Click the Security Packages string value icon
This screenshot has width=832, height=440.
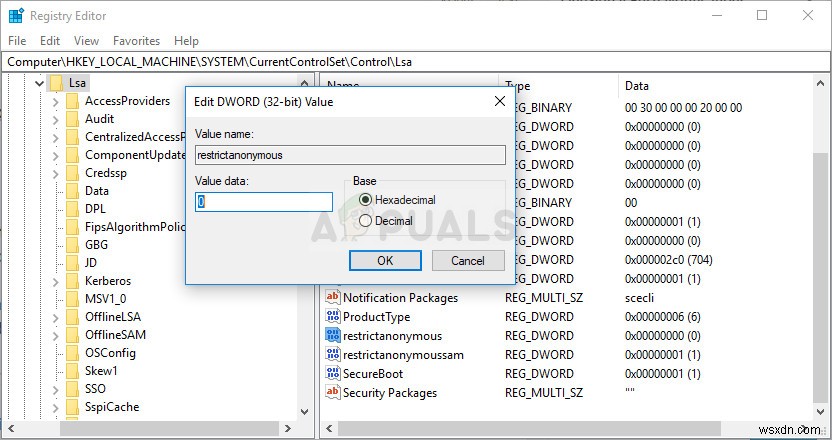[333, 392]
